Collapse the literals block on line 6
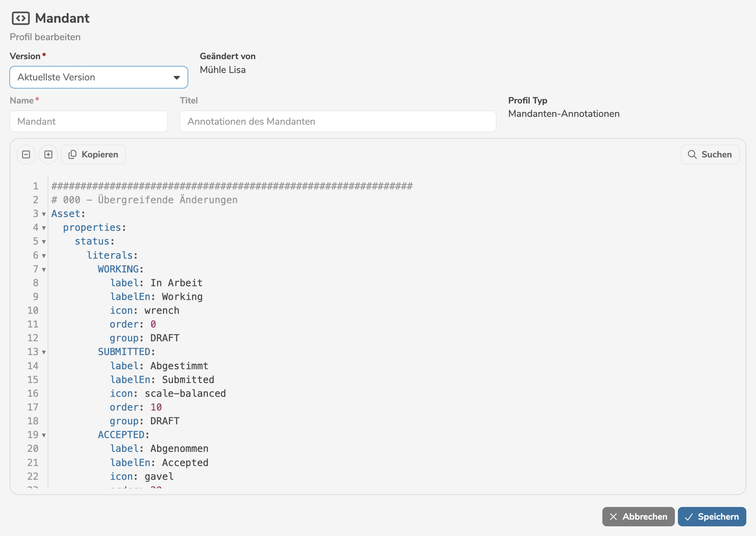Image resolution: width=756 pixels, height=536 pixels. click(x=44, y=256)
